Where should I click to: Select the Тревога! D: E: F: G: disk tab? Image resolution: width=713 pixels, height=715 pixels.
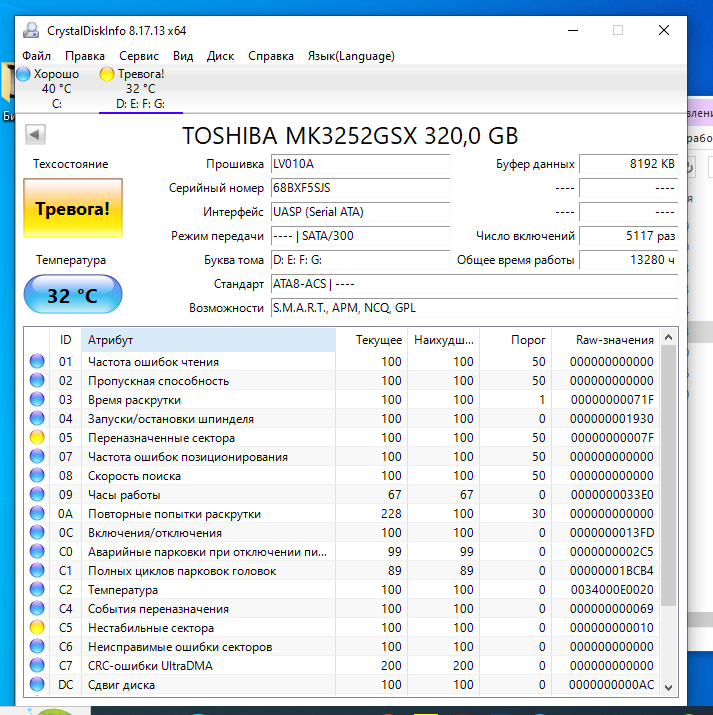(140, 88)
